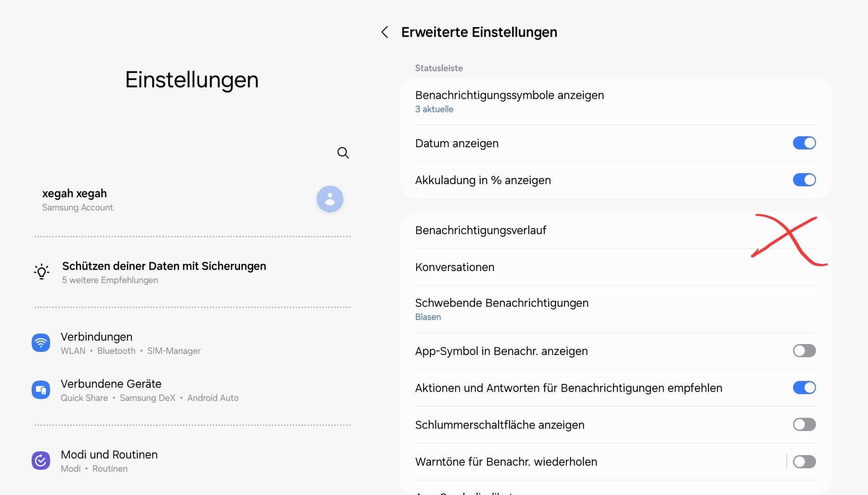The image size is (868, 495).
Task: Open Benachrichtigungsverlauf
Action: click(616, 230)
